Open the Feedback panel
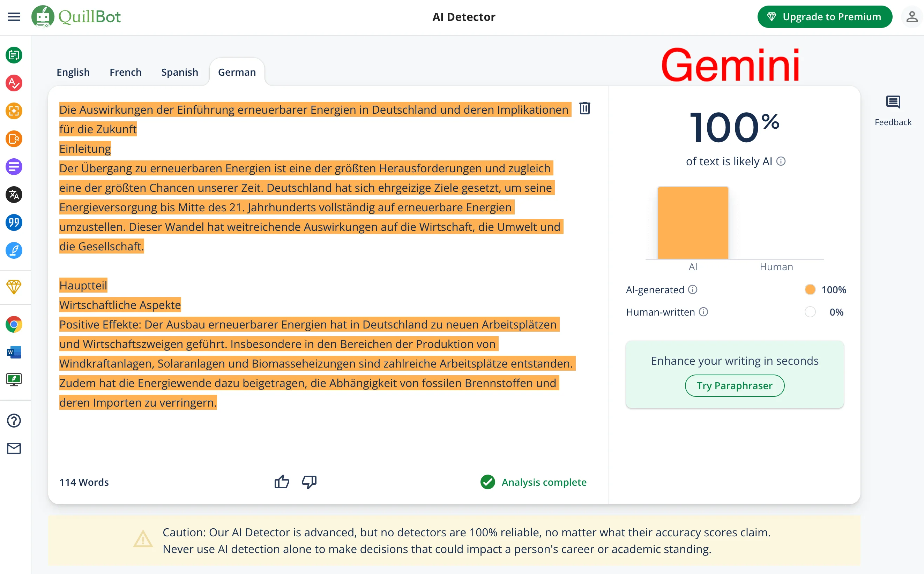The image size is (924, 574). tap(893, 111)
